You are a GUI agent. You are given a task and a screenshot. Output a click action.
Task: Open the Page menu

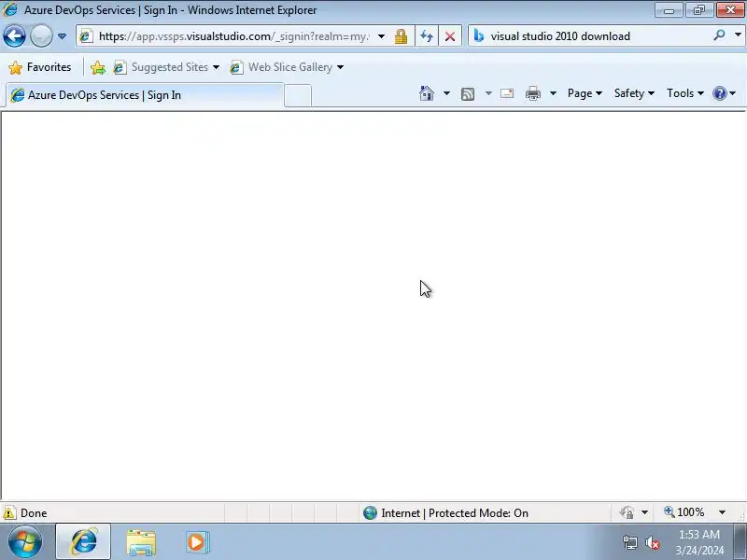(585, 93)
